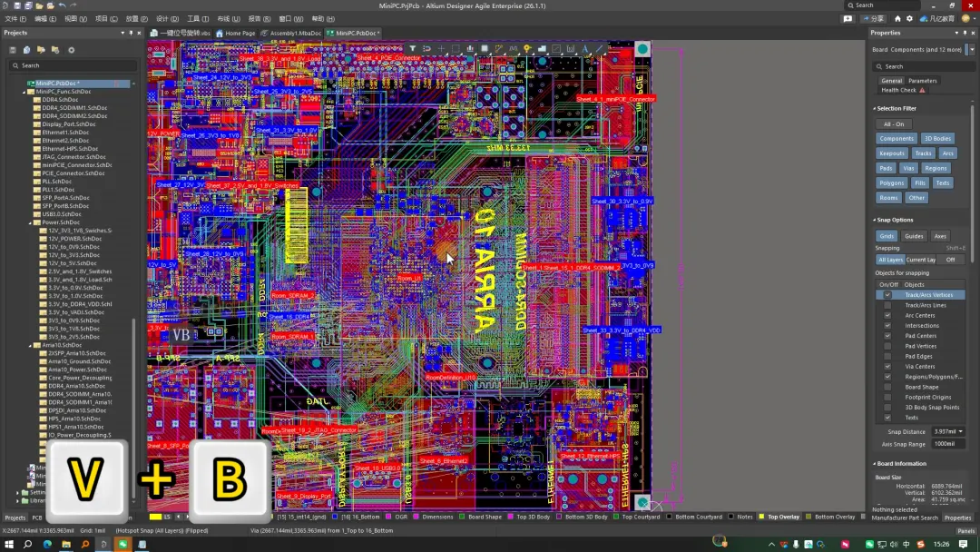Toggle Track/Arcs Vertices snapping checkbox
This screenshot has width=980, height=552.
point(887,295)
